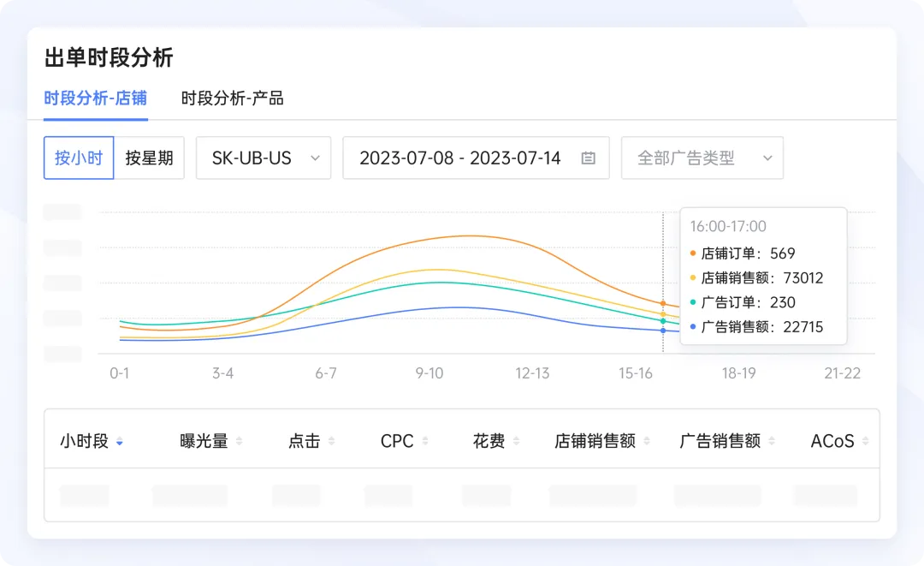Sort by ACoS column arrows
The image size is (924, 566).
865,441
